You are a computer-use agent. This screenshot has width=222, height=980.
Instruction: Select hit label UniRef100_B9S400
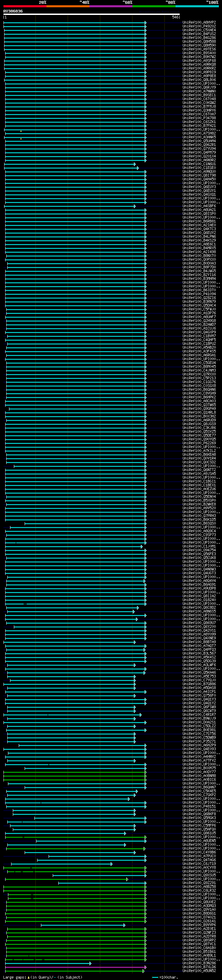199,53
